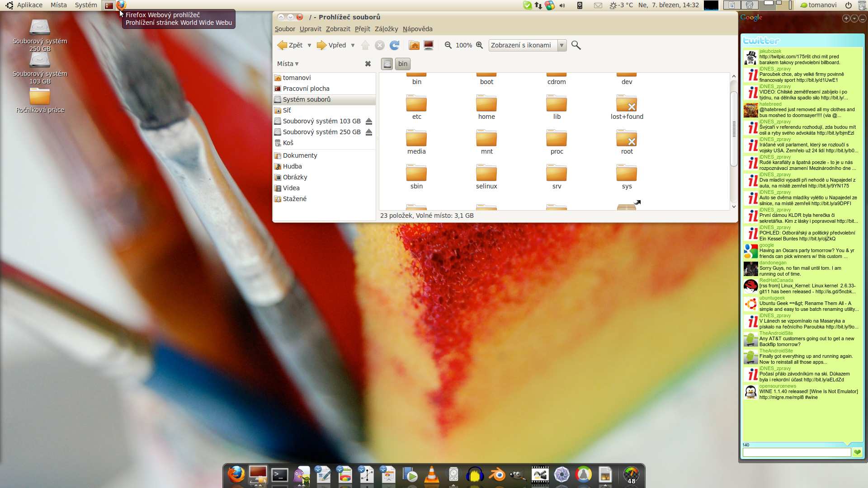Open the Nápověda menu

click(417, 29)
